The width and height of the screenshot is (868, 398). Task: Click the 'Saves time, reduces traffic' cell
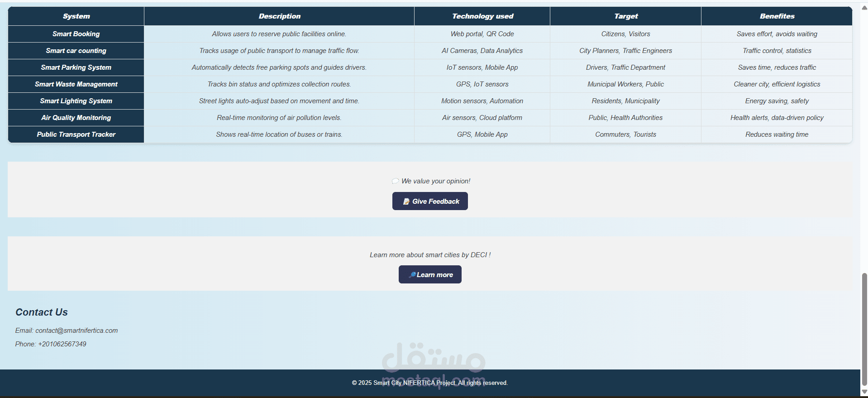(777, 67)
